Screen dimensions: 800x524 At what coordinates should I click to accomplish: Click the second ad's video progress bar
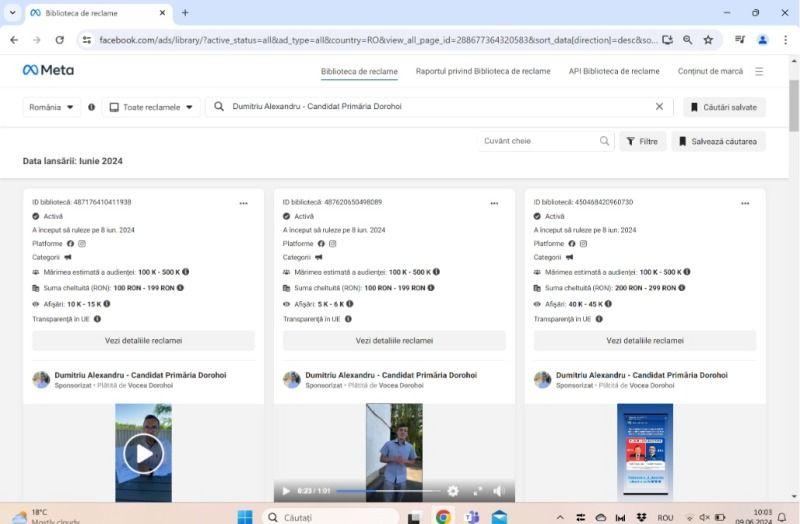(x=390, y=491)
